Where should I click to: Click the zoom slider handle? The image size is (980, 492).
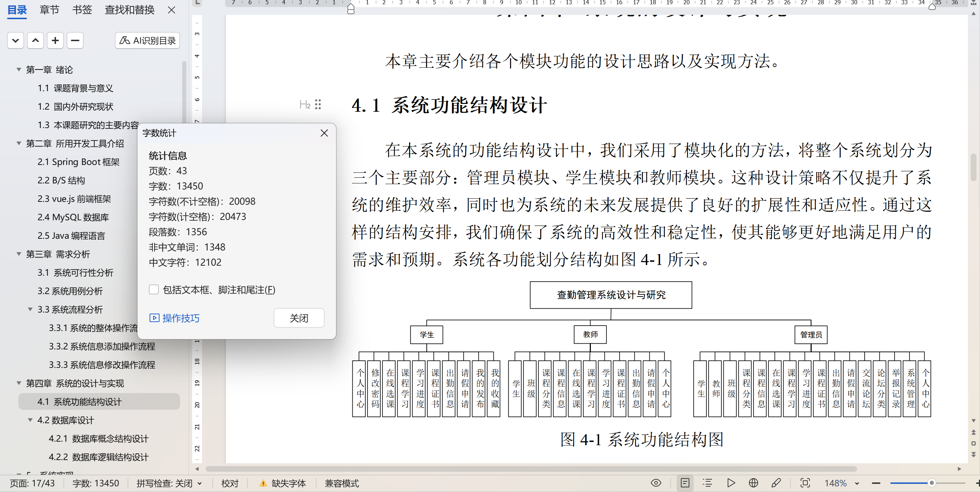pos(931,483)
